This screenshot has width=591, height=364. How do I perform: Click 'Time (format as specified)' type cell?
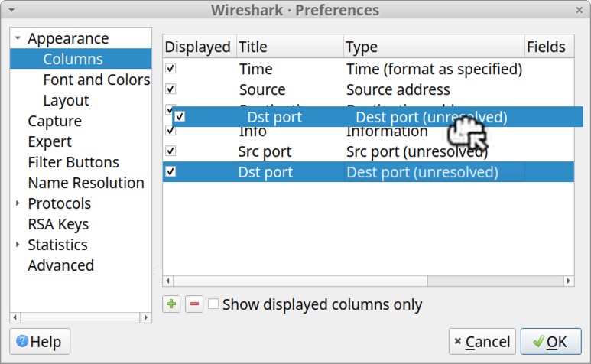coord(434,69)
